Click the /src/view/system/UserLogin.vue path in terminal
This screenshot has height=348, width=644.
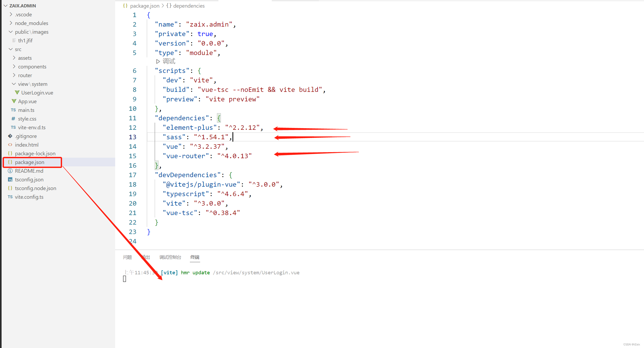tap(256, 272)
